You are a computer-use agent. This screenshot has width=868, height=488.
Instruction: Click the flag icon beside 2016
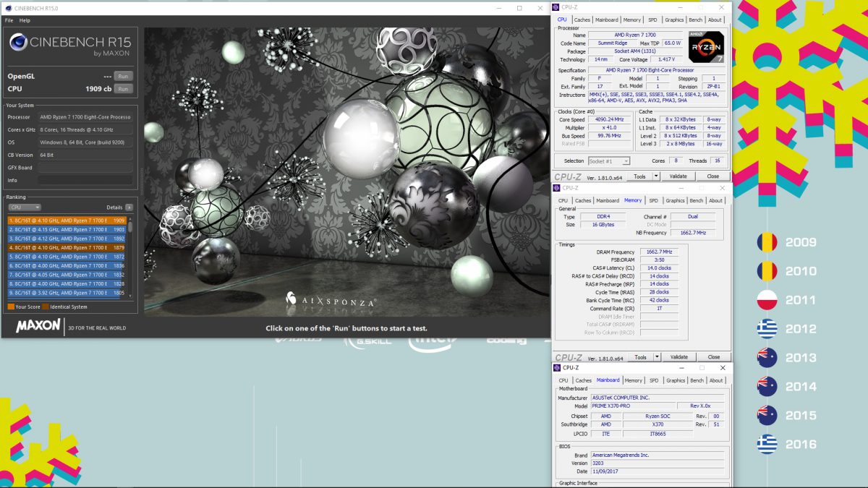click(767, 444)
